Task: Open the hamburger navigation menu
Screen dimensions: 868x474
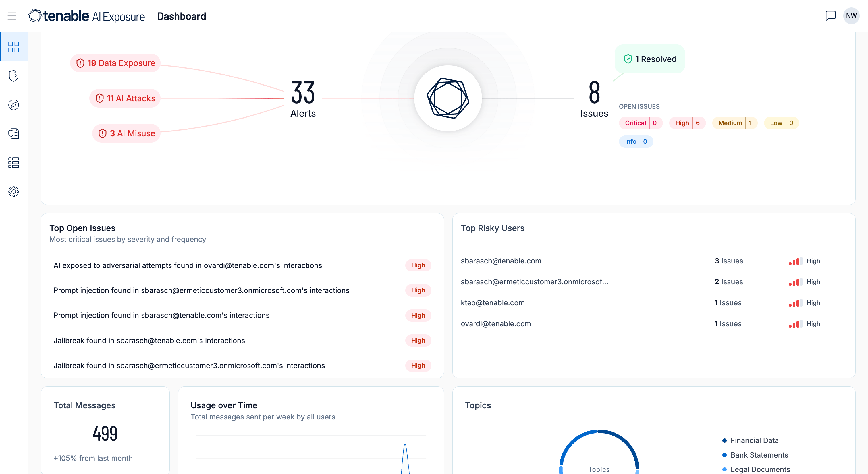Action: 12,16
